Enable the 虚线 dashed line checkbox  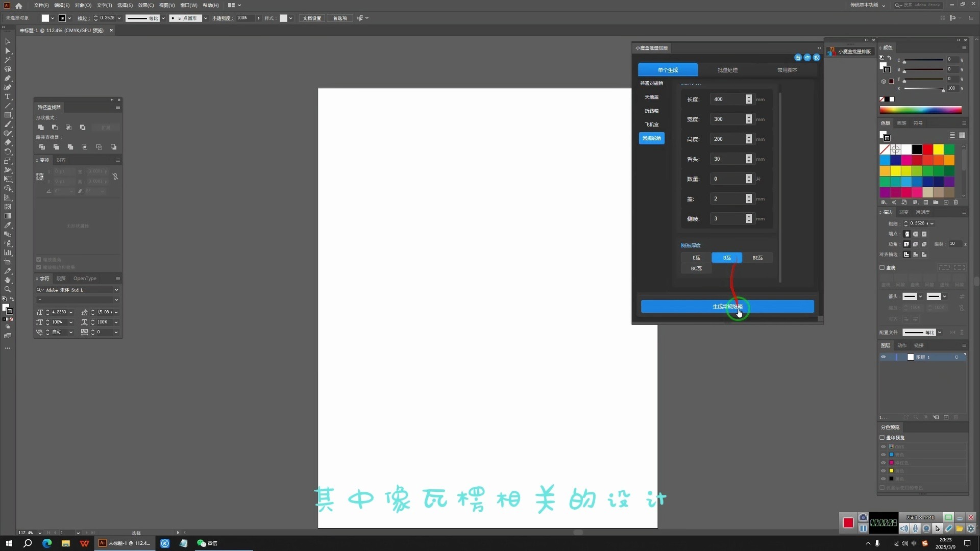coord(882,267)
